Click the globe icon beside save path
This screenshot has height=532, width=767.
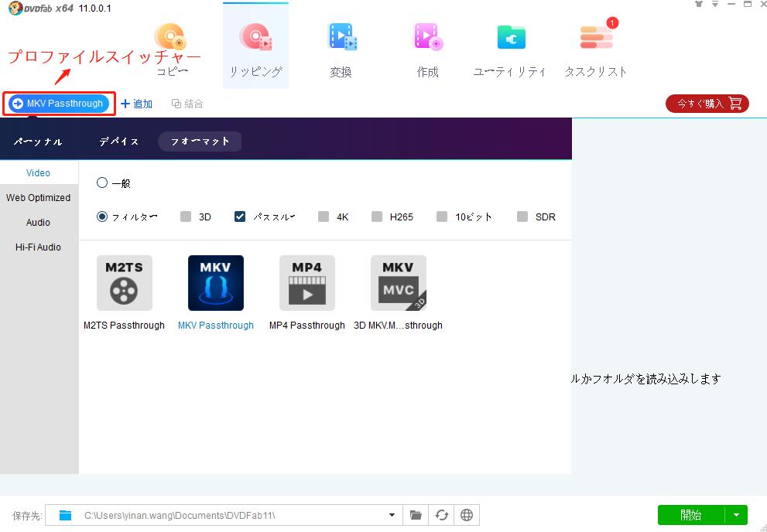[x=467, y=515]
